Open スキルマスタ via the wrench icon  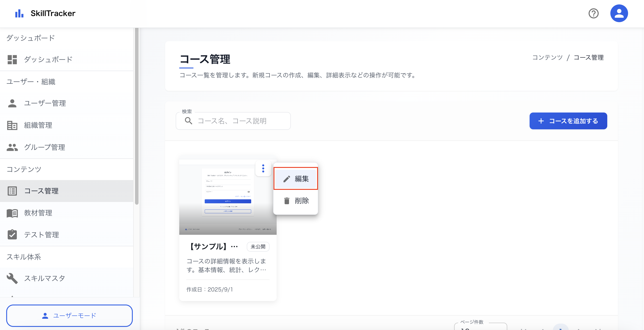(12, 278)
